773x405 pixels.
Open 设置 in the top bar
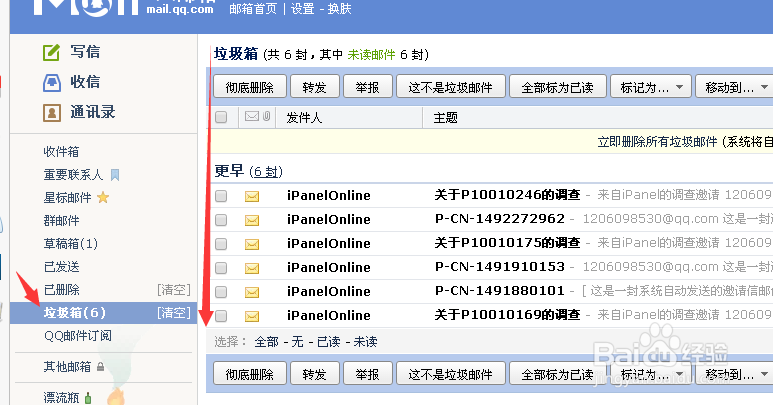303,9
